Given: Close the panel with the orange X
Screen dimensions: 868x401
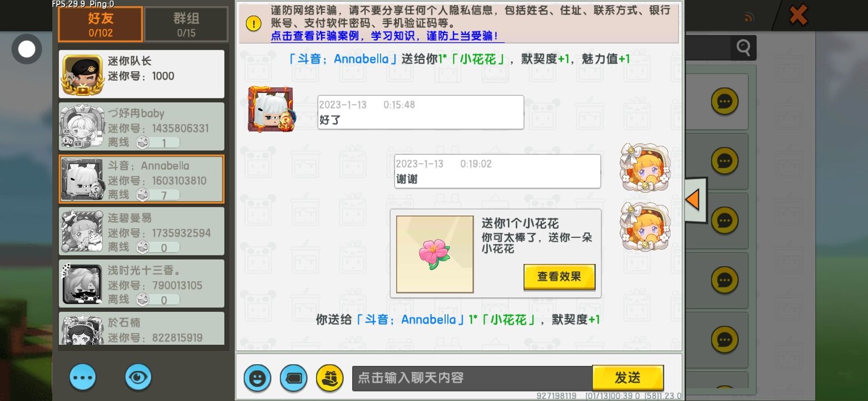Looking at the screenshot, I should click(798, 15).
